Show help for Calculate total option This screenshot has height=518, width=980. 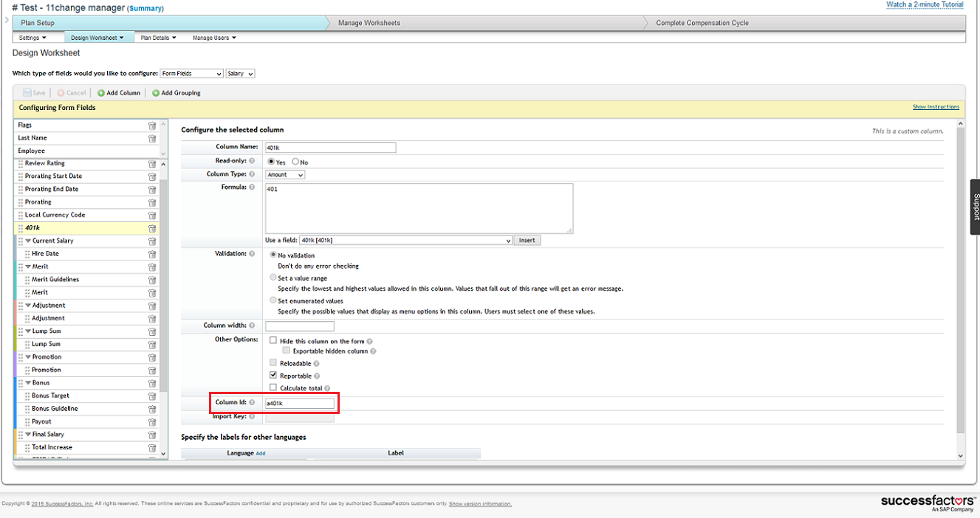click(326, 388)
